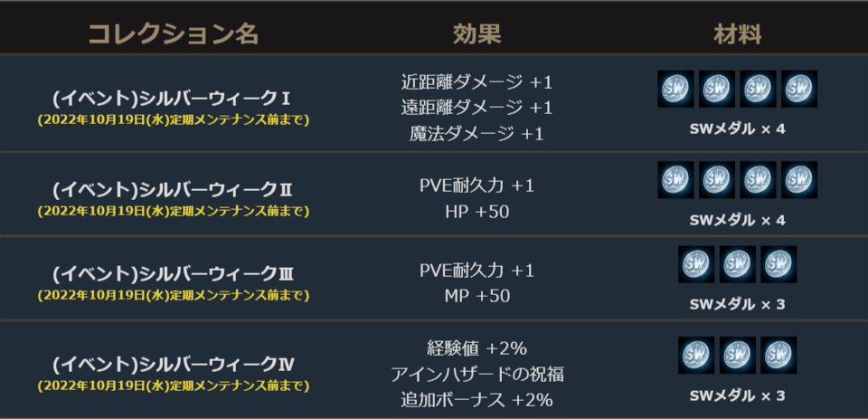Click the 近距離ダメージ +1 effect text
The width and height of the screenshot is (868, 419).
(476, 82)
